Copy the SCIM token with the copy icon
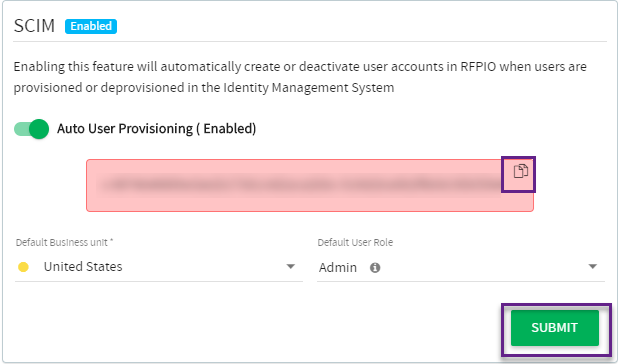This screenshot has height=364, width=618. [521, 171]
